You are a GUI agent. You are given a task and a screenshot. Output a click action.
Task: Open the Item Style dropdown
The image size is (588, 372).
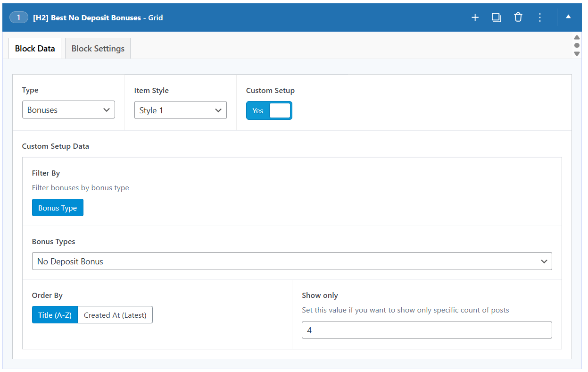click(180, 110)
